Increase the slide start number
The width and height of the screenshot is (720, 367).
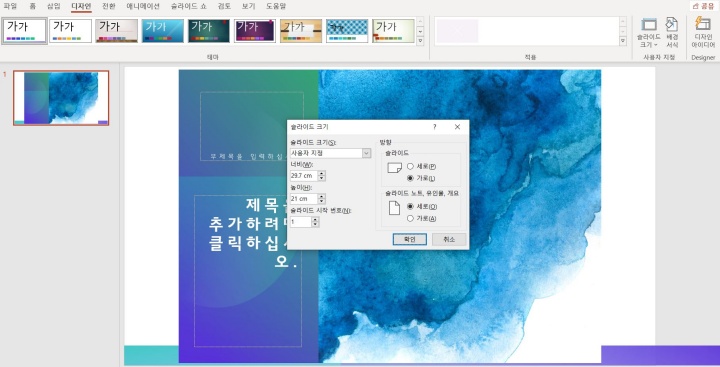[315, 220]
